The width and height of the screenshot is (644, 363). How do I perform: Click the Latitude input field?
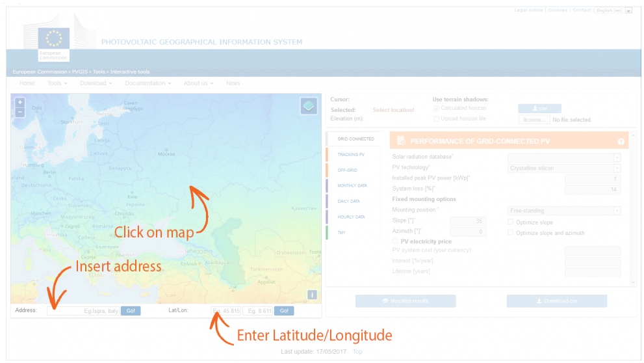pos(226,311)
